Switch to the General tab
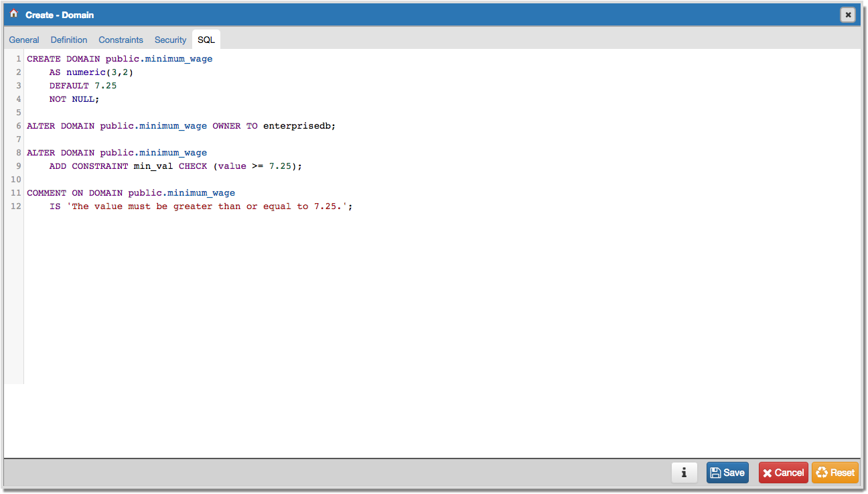 click(24, 40)
